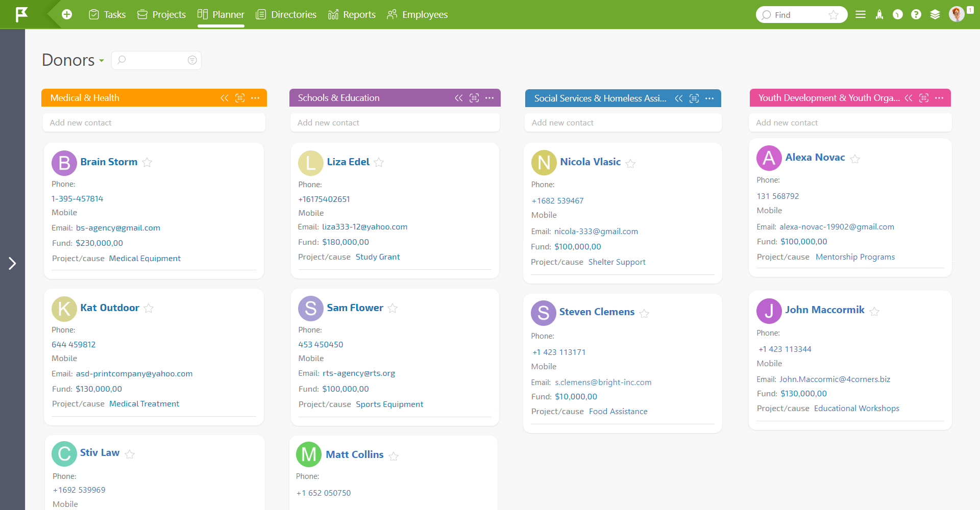Open more options for Medical & Health column
980x510 pixels.
[x=255, y=98]
